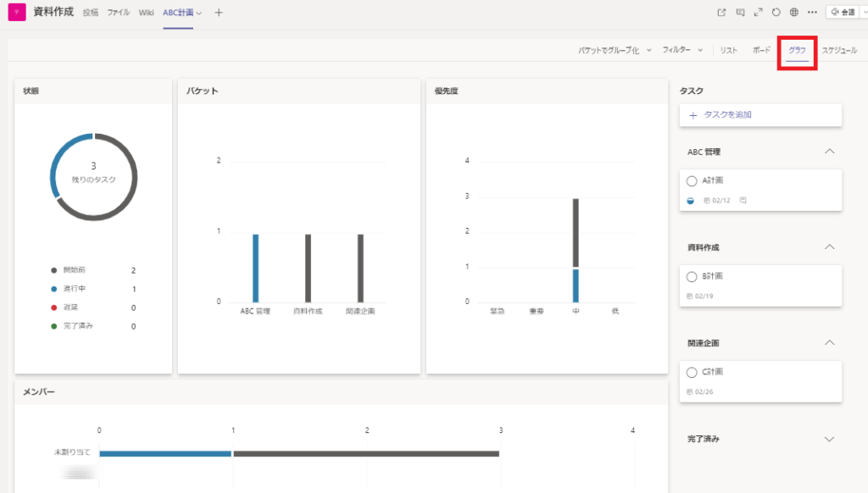Switch to the ボード view tab
Screen dimensions: 868x493
[x=761, y=51]
